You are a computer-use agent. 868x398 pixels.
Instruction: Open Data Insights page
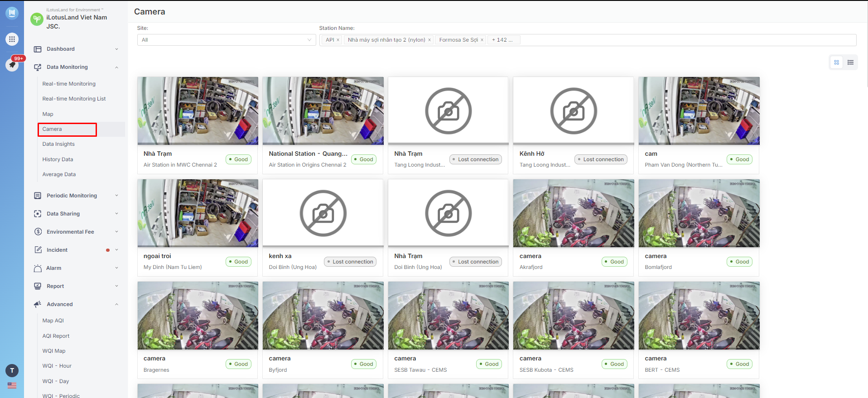[x=58, y=144]
